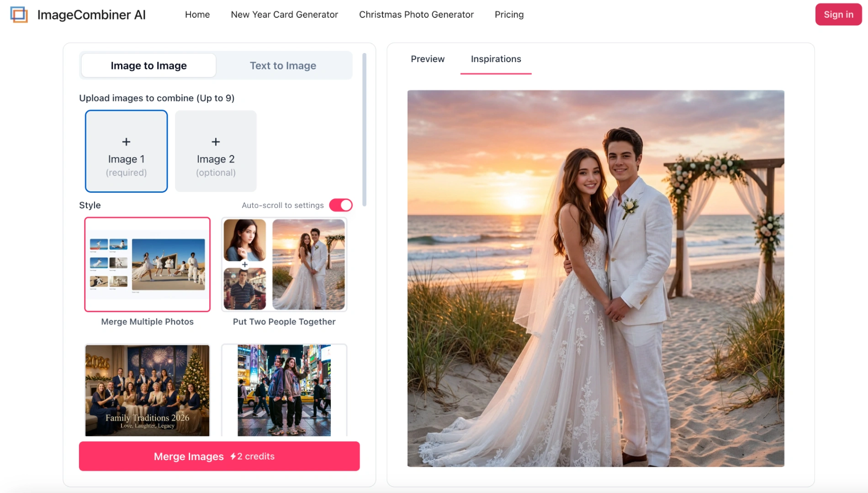Click the lightning bolt credits icon
This screenshot has width=868, height=493.
pyautogui.click(x=233, y=456)
